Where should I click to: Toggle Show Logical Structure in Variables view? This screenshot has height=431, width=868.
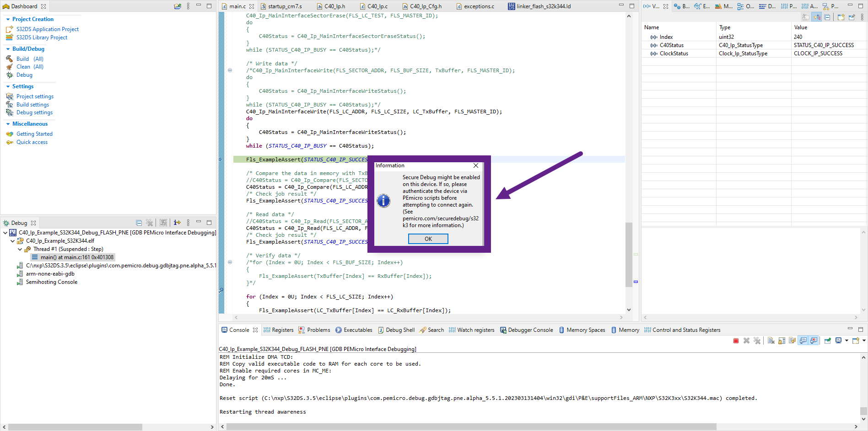(817, 17)
